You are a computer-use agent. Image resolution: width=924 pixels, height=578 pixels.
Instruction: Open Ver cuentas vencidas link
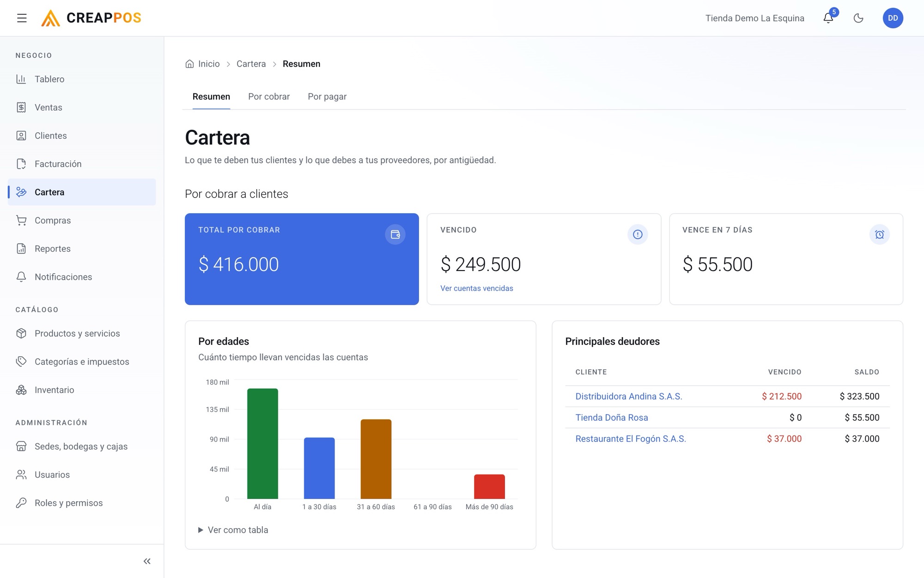[477, 288]
